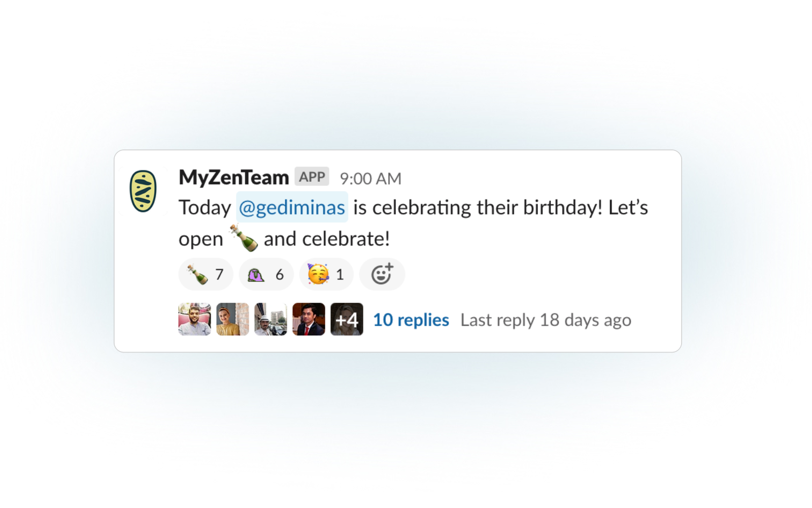Open the add reaction emoji picker

click(382, 274)
